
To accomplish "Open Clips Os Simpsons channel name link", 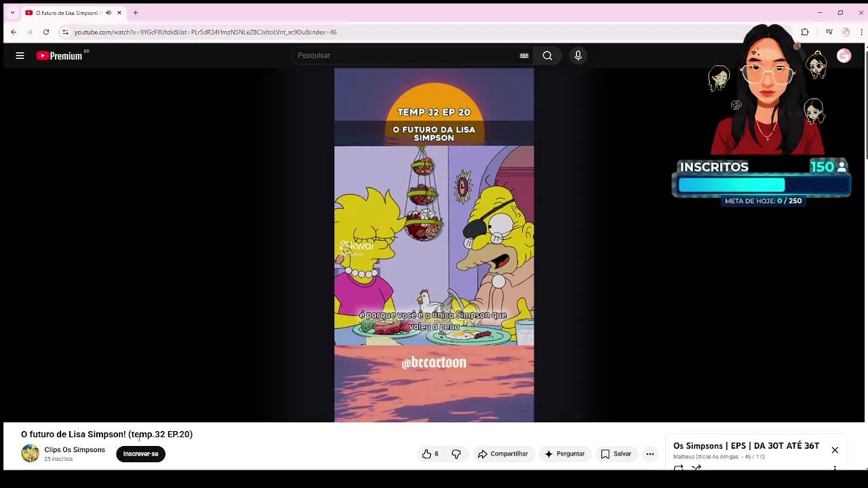I will 75,450.
